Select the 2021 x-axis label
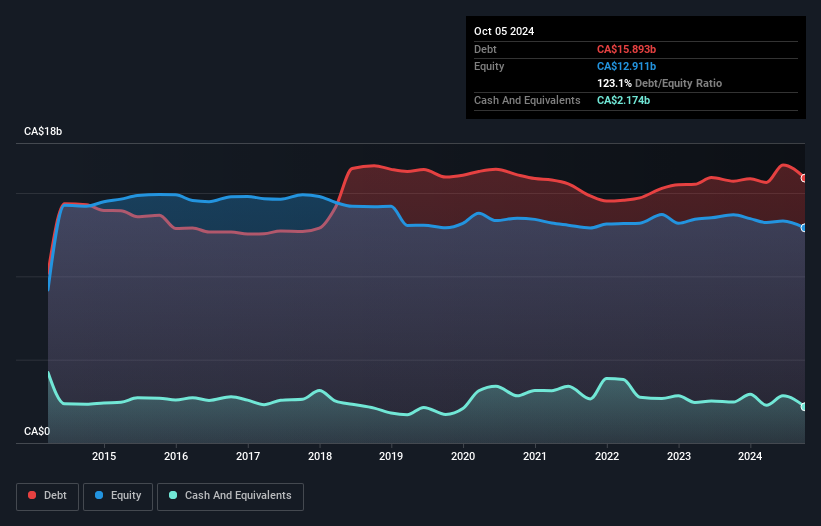The height and width of the screenshot is (526, 821). pyautogui.click(x=535, y=456)
